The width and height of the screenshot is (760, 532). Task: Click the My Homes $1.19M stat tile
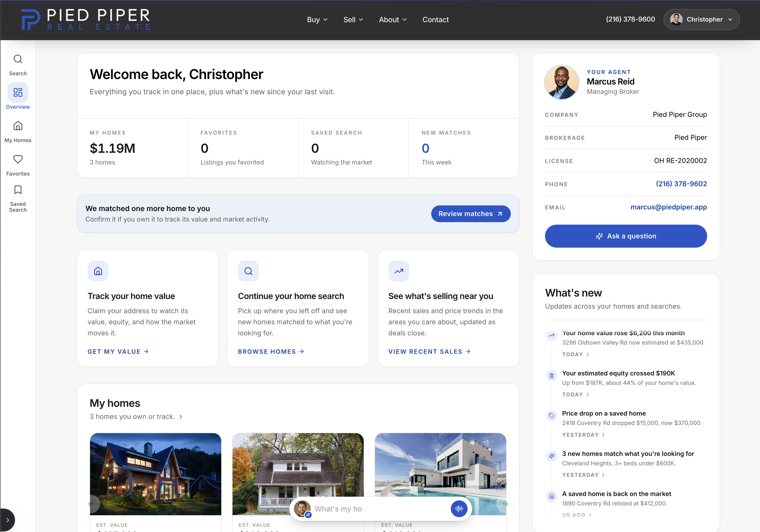133,148
